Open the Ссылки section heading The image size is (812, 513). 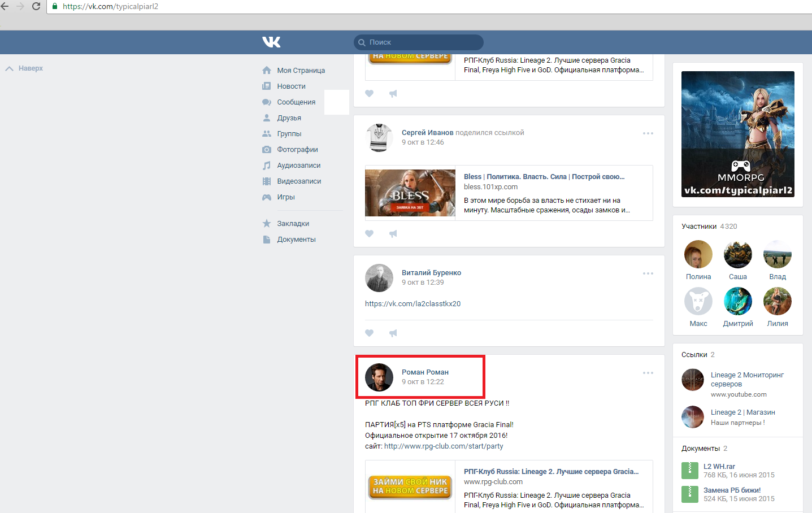tap(694, 355)
